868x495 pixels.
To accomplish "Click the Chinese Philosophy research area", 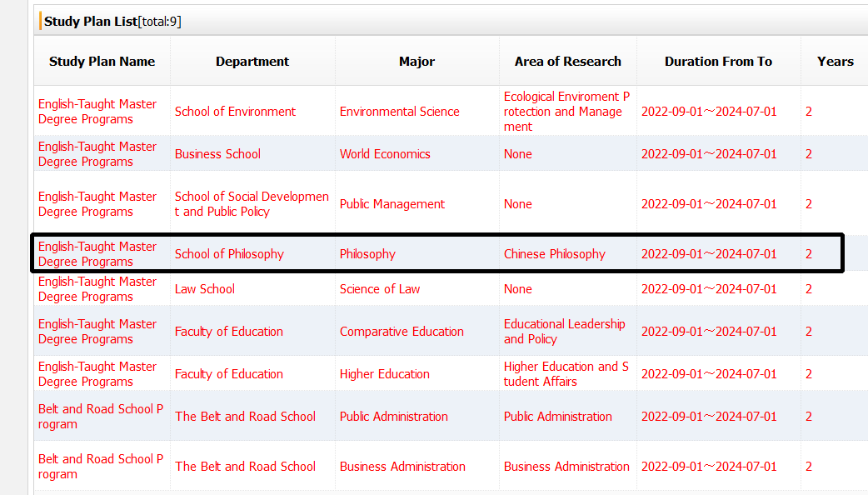I will (x=554, y=253).
